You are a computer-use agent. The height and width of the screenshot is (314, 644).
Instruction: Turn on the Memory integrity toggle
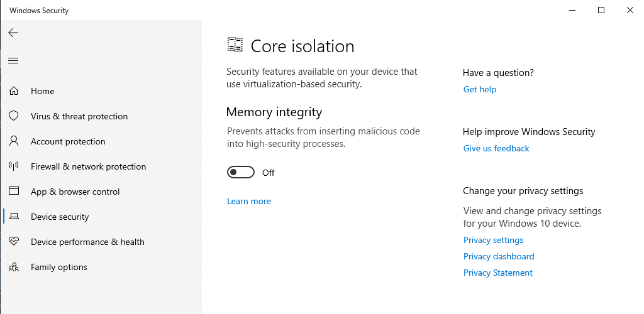tap(241, 173)
